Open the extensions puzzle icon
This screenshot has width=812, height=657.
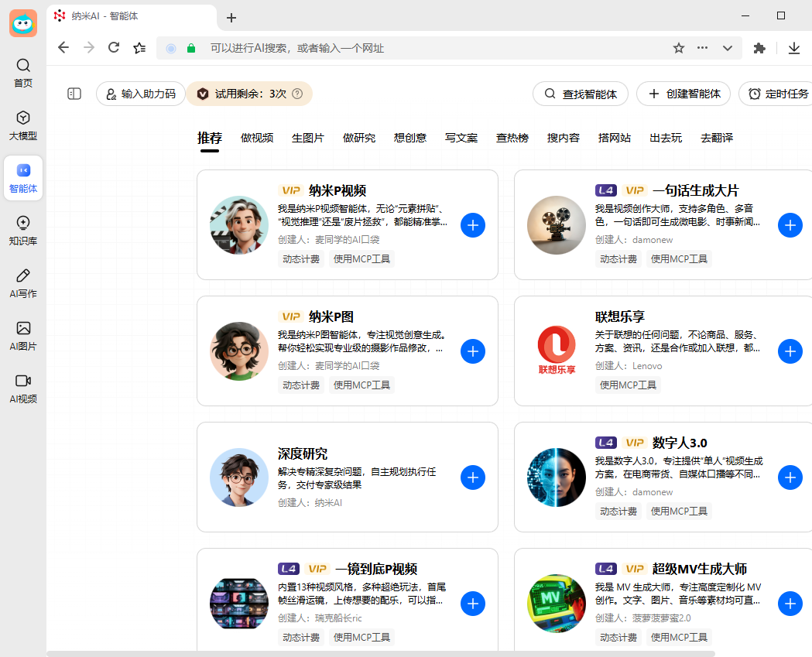[759, 48]
